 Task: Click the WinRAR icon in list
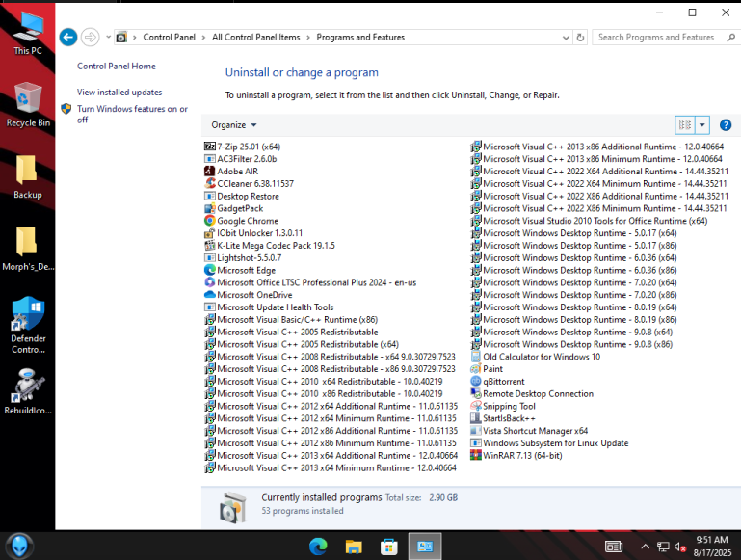pos(475,455)
